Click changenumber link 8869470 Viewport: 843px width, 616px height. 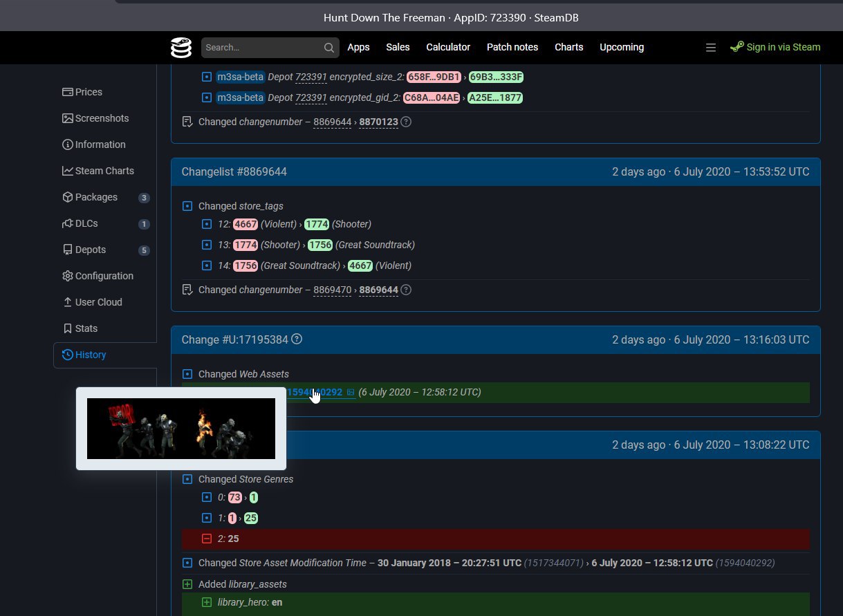click(333, 290)
